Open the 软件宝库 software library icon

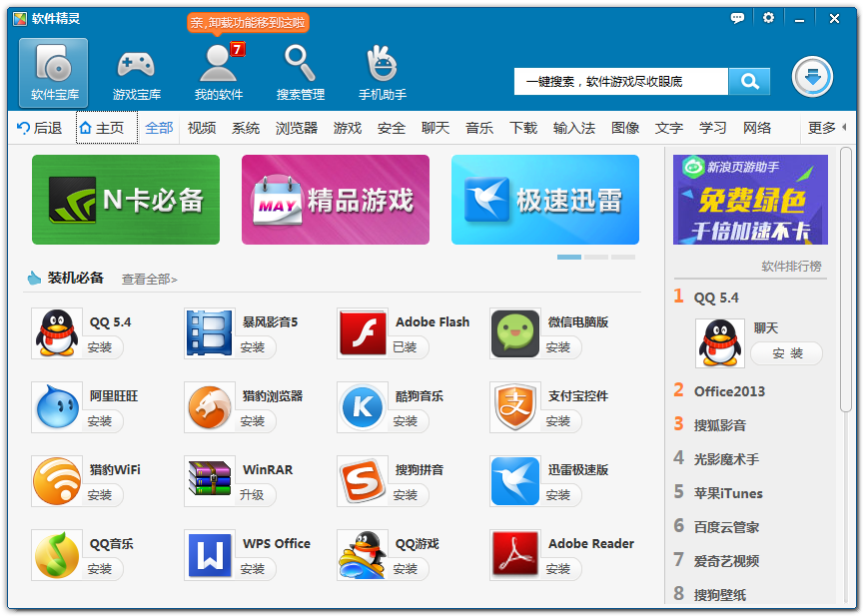(54, 72)
